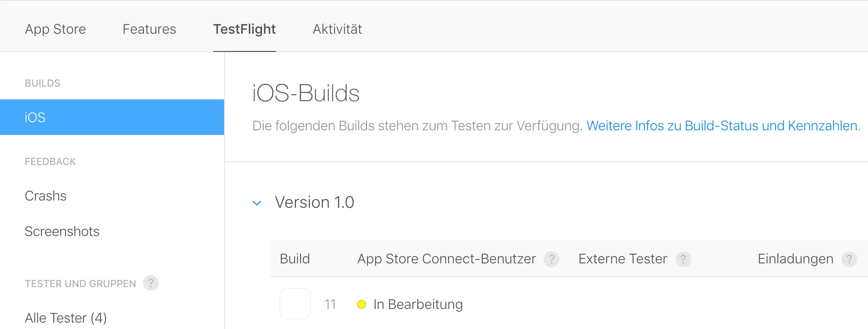Select iOS under Builds sidebar

112,117
